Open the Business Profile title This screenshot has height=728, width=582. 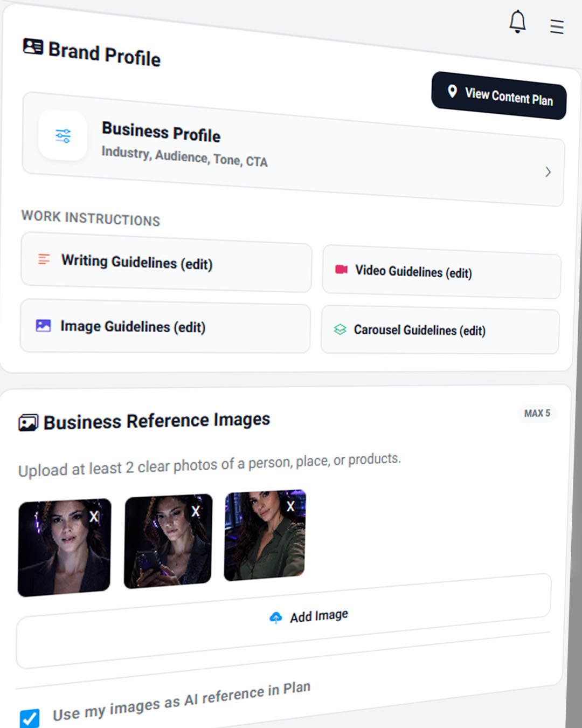pos(161,132)
